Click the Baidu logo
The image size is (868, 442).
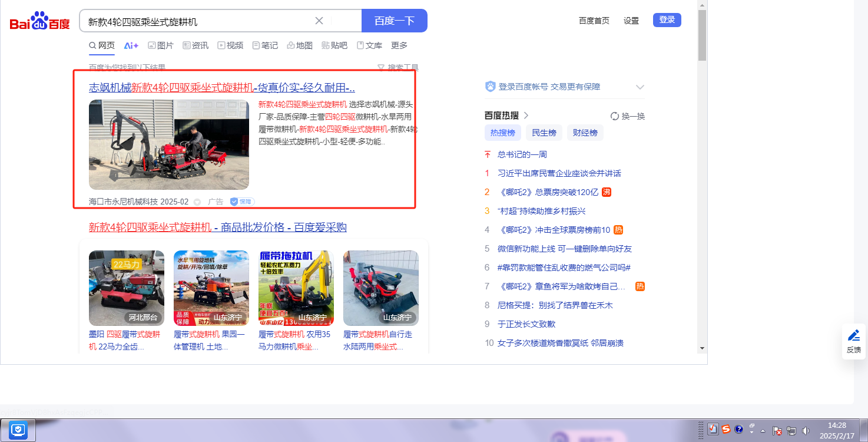[39, 22]
